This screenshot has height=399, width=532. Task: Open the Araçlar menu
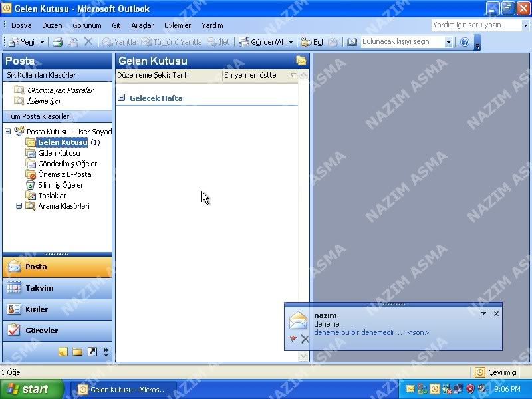[x=142, y=25]
